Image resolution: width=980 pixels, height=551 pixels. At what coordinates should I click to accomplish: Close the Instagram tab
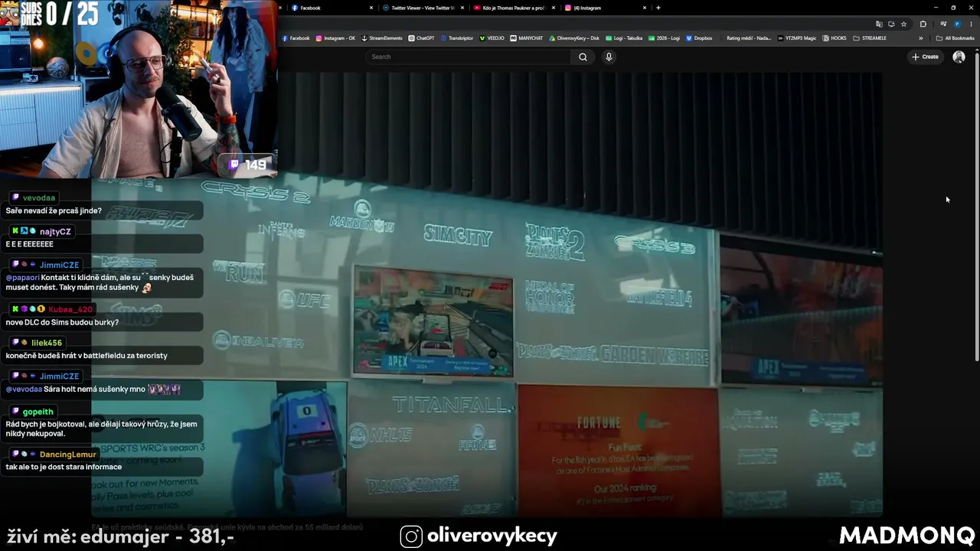(645, 8)
